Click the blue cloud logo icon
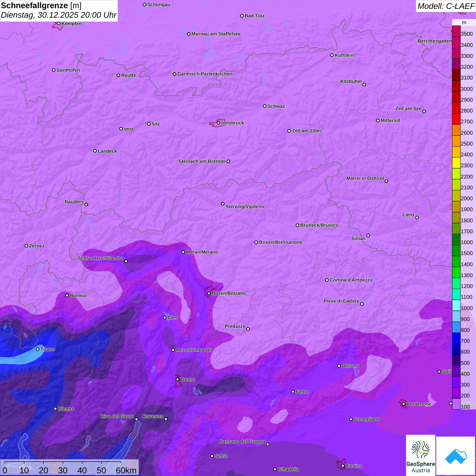 click(456, 456)
